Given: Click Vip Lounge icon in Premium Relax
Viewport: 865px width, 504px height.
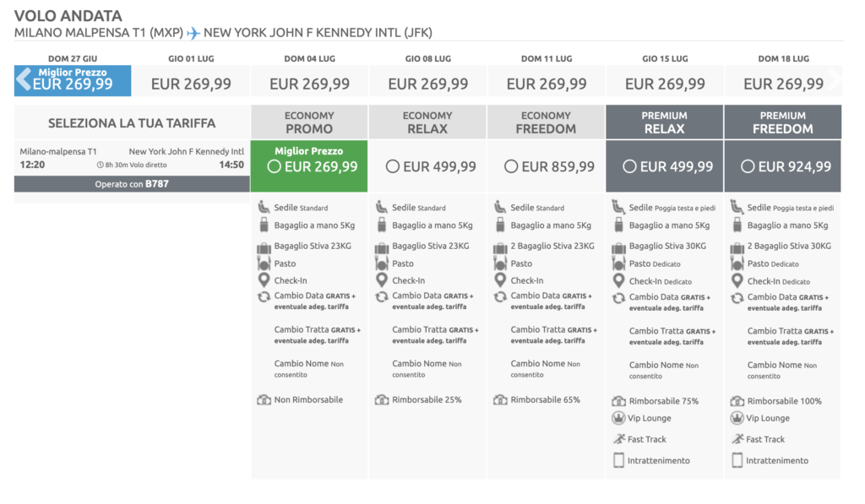Looking at the screenshot, I should pos(618,418).
